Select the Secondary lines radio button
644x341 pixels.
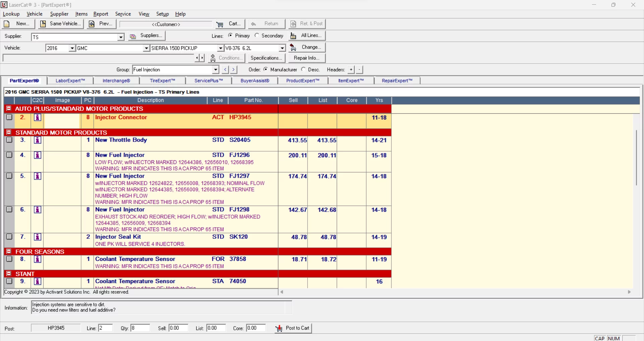click(x=257, y=36)
